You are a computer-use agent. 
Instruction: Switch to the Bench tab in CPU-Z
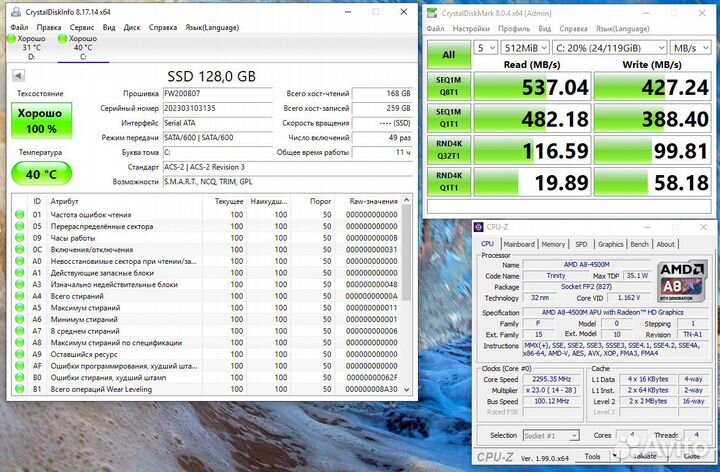640,244
